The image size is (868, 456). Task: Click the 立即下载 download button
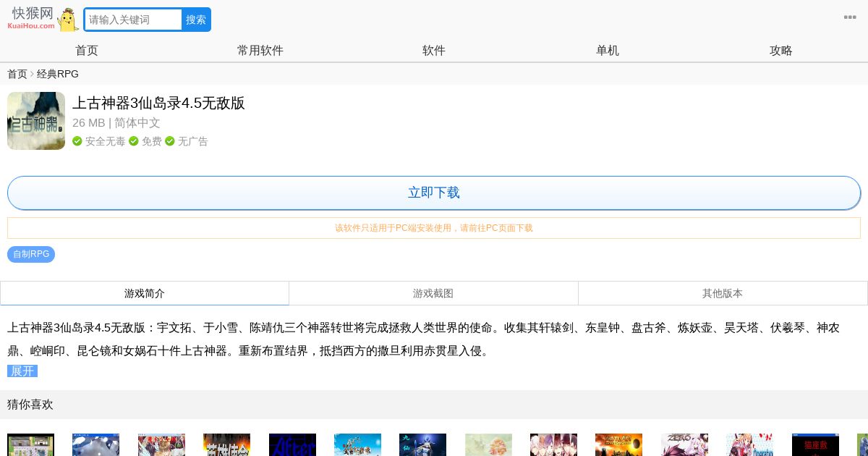pyautogui.click(x=434, y=193)
